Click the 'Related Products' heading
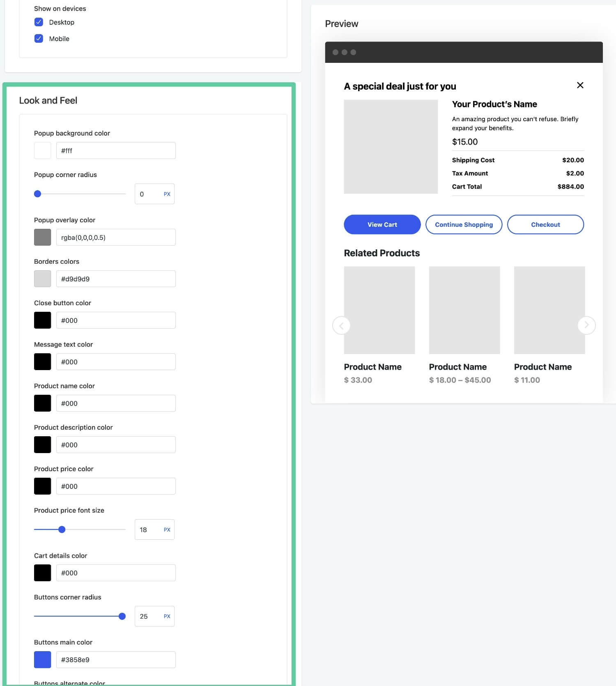 (x=382, y=253)
